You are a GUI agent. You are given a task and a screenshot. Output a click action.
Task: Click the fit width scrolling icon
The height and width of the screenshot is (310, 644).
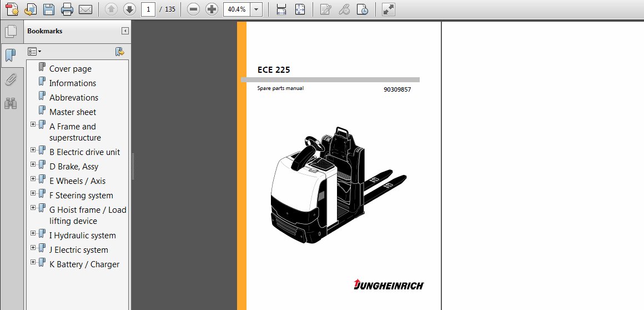coord(281,9)
